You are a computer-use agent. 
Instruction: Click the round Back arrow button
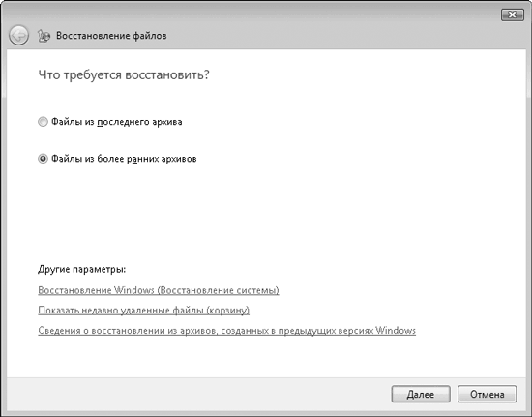pyautogui.click(x=18, y=35)
